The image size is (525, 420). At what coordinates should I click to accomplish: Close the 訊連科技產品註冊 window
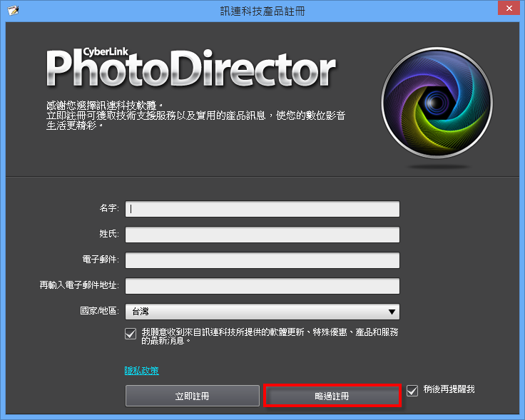coord(509,8)
